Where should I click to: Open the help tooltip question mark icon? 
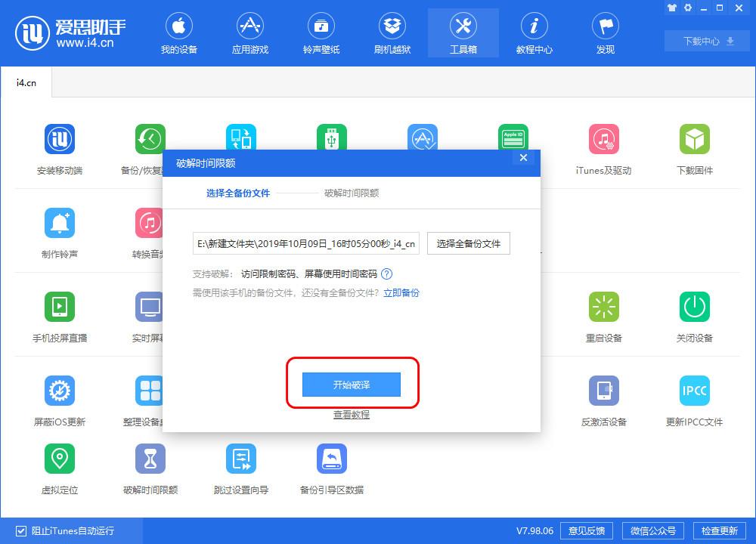(386, 274)
